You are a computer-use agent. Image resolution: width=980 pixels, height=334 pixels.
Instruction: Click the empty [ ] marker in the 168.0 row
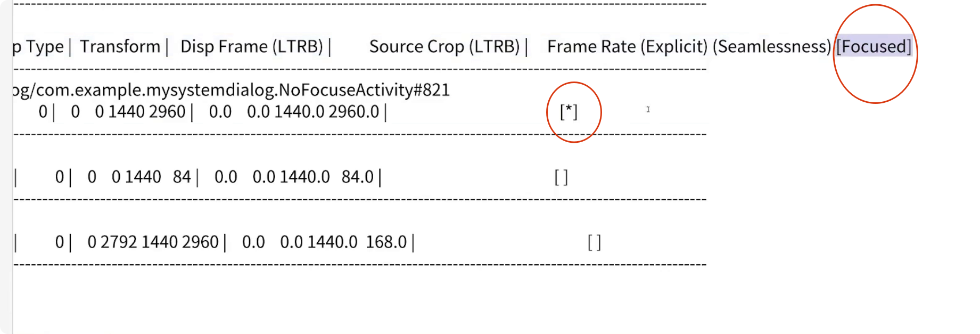tap(594, 243)
